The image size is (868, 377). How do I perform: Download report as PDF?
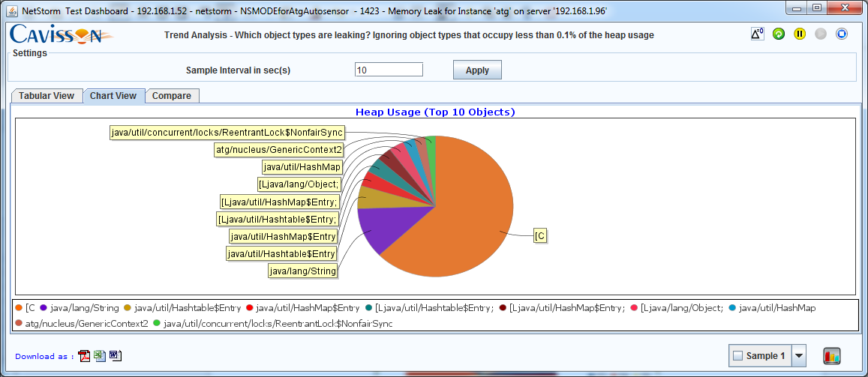click(84, 356)
